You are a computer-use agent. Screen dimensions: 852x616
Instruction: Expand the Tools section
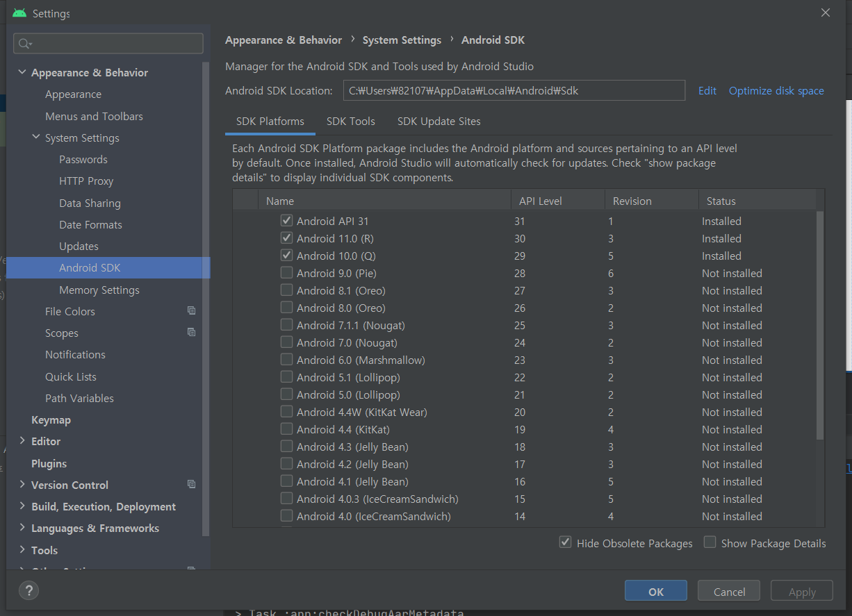click(x=22, y=550)
